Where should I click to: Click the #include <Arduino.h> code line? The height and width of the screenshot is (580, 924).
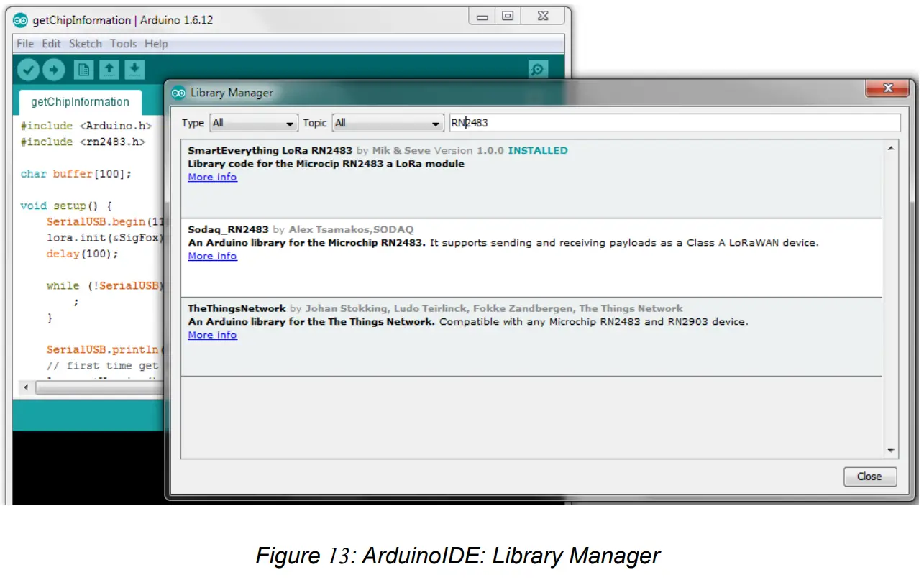coord(86,126)
